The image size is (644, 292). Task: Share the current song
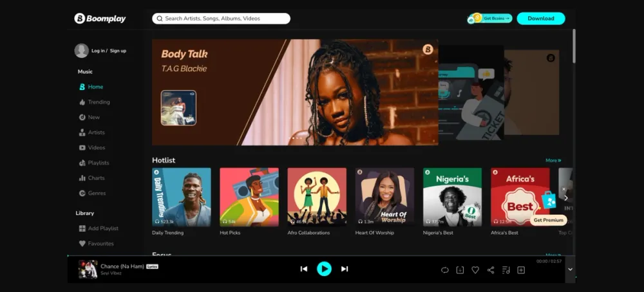point(490,270)
